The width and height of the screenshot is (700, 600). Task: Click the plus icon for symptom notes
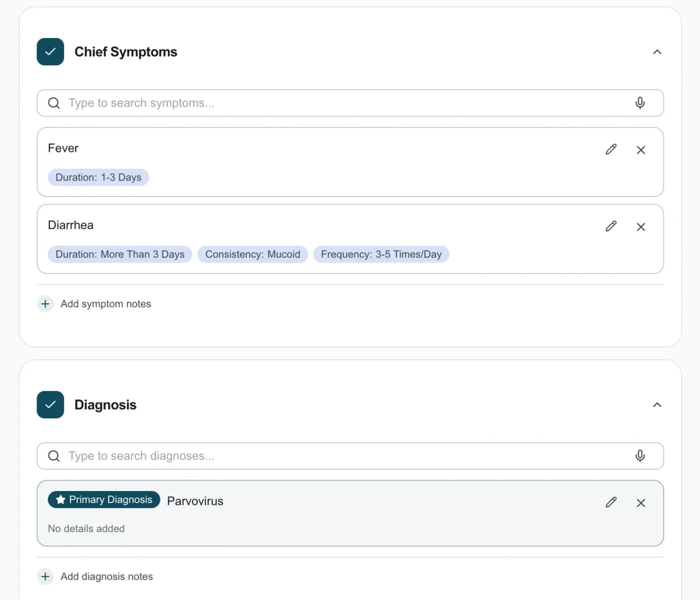click(x=45, y=304)
